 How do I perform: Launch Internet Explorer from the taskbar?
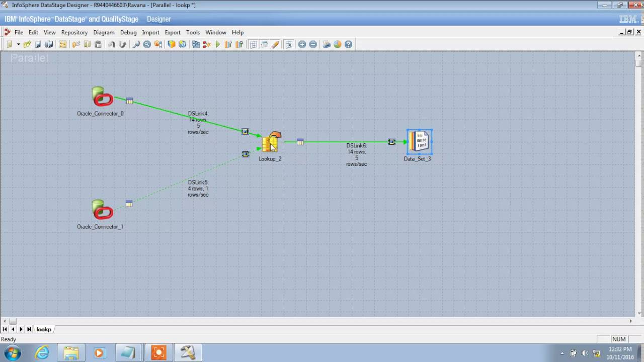pos(42,353)
